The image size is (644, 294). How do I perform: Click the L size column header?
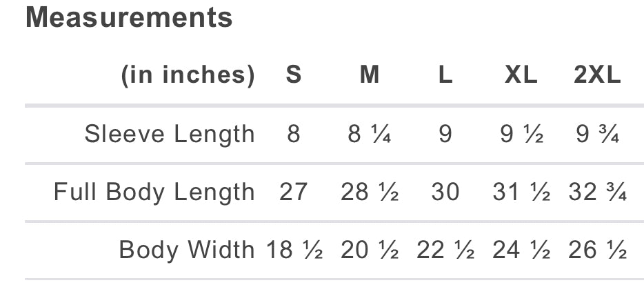coord(445,75)
